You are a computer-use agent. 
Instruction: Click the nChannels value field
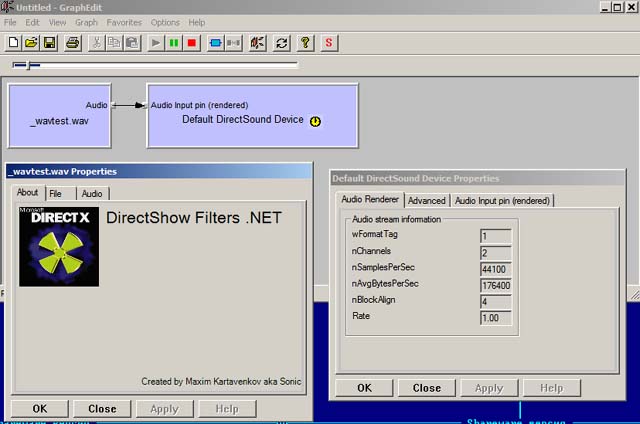pyautogui.click(x=496, y=253)
